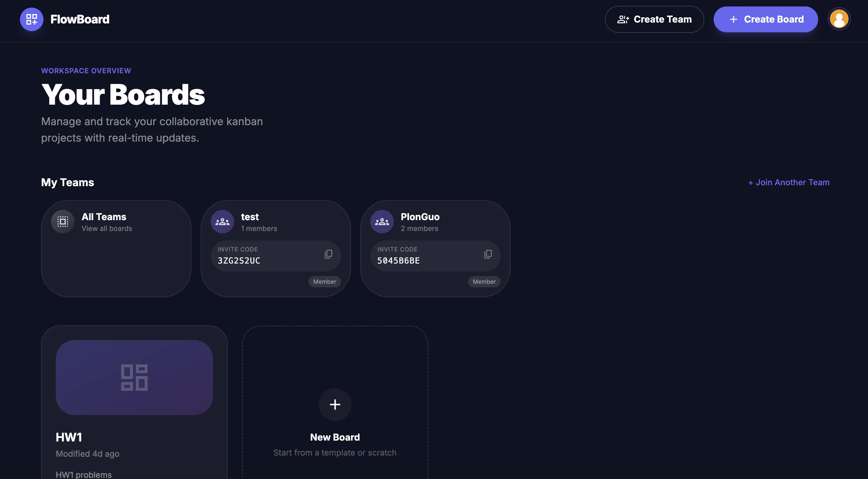The height and width of the screenshot is (479, 868).
Task: Click the PlonGuo team group icon
Action: 382,222
